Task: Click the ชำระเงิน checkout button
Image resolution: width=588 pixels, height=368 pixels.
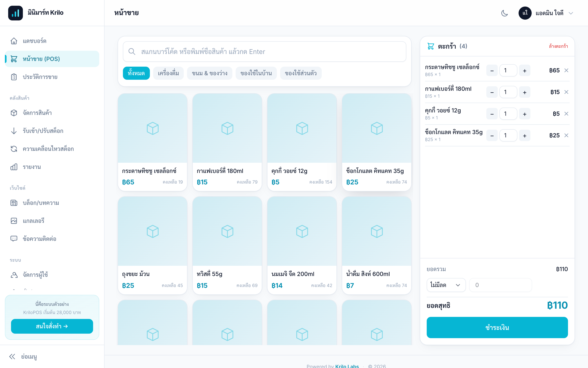Action: 497,327
